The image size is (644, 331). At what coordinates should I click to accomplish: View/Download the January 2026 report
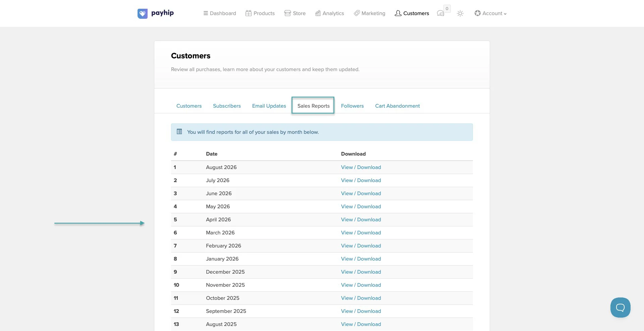pyautogui.click(x=361, y=259)
